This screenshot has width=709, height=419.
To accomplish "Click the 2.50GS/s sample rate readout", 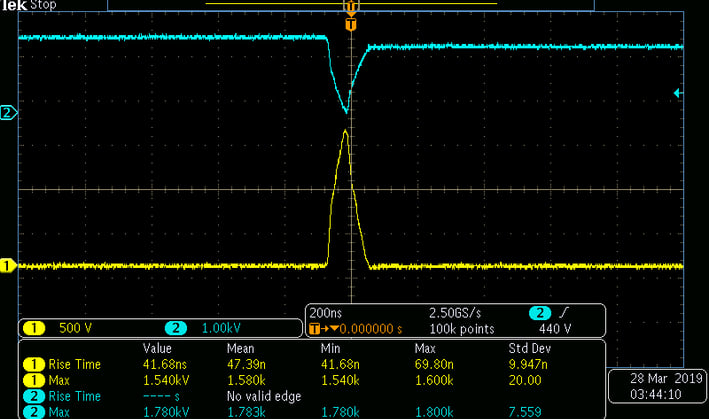I will coord(455,313).
